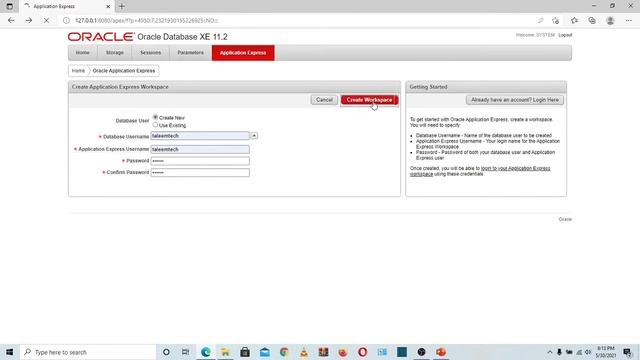Open Cortana circle icon on taskbar
The height and width of the screenshot is (360, 640).
tap(166, 352)
